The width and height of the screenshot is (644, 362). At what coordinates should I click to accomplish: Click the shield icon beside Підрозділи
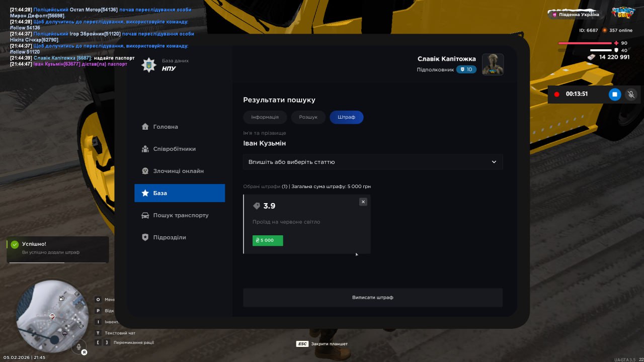point(145,237)
